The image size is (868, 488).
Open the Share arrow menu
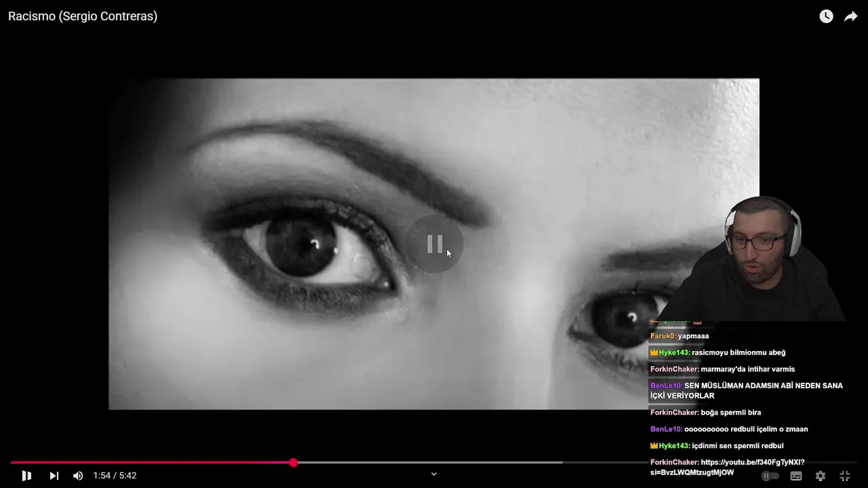[x=850, y=16]
